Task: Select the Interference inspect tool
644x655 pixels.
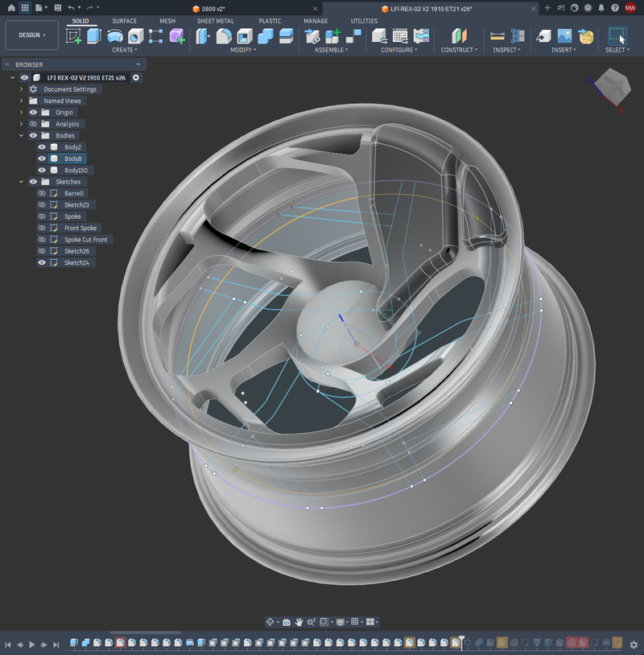Action: (518, 36)
